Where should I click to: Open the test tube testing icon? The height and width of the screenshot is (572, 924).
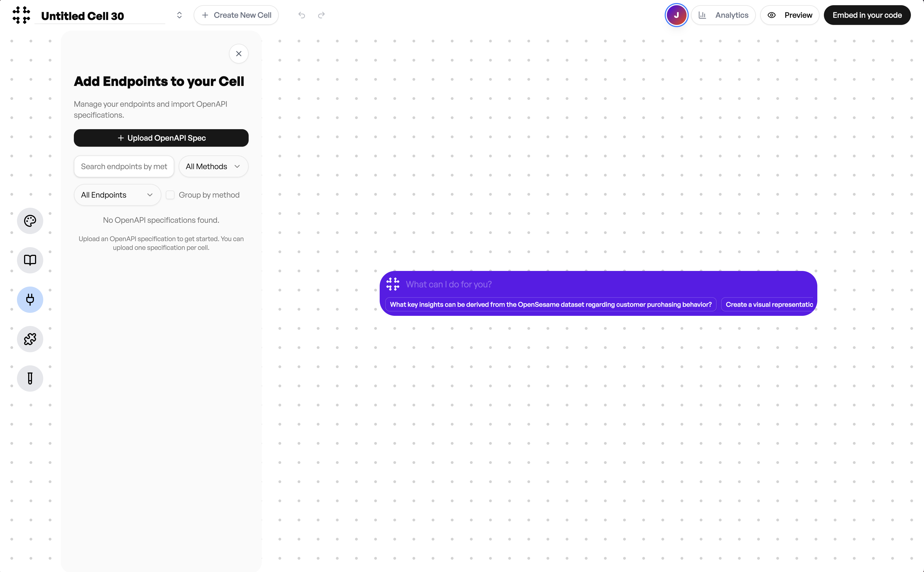pyautogui.click(x=30, y=378)
